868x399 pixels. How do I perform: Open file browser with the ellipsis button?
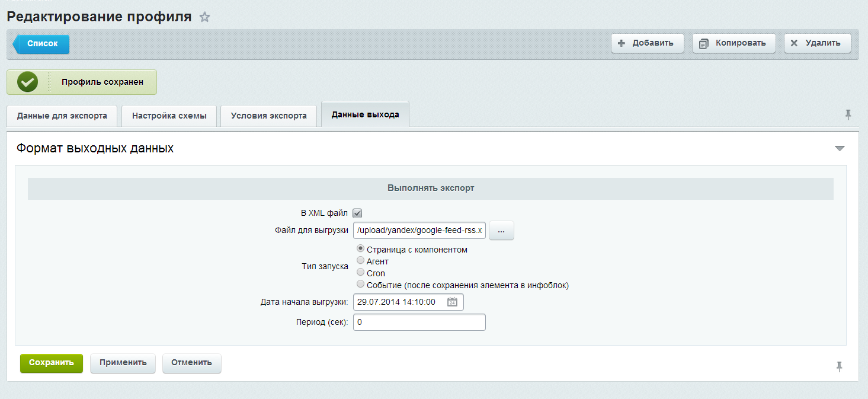(501, 231)
